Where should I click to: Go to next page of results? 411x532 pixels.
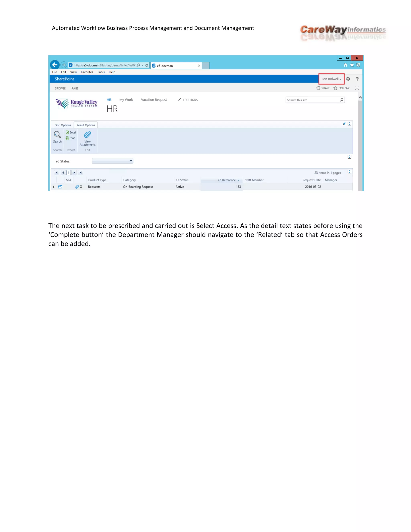point(74,172)
